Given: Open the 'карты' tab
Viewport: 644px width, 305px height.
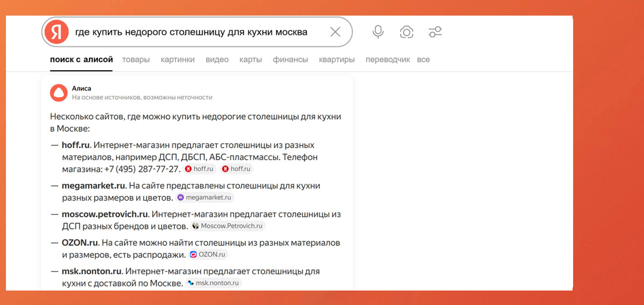Looking at the screenshot, I should pyautogui.click(x=251, y=59).
